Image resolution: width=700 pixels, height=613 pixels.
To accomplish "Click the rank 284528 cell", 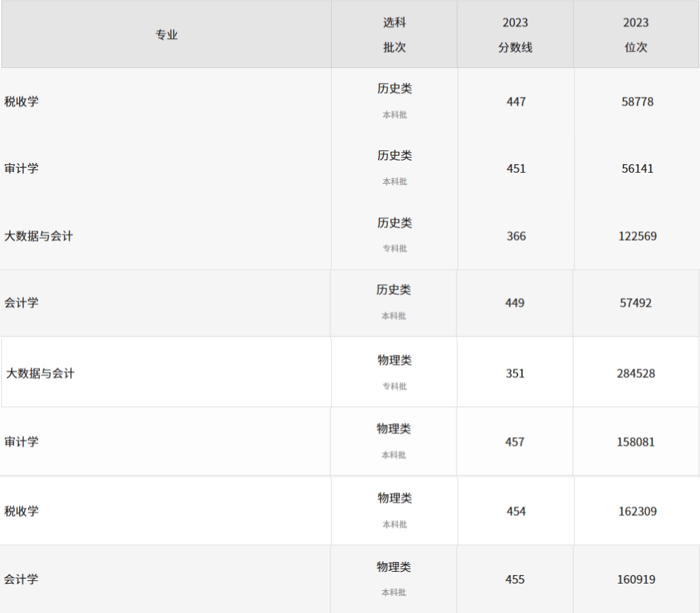I will pos(636,374).
